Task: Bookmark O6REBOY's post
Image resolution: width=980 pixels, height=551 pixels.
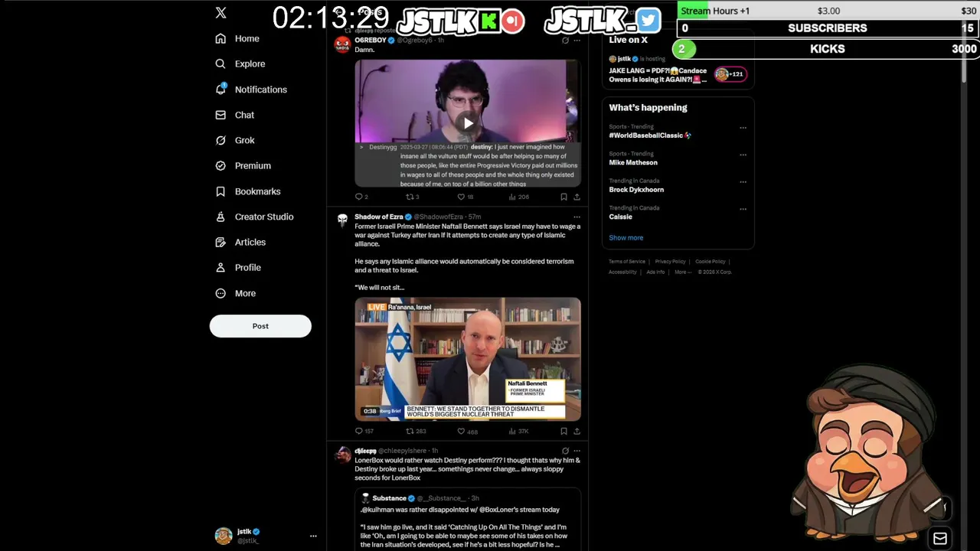Action: (563, 197)
